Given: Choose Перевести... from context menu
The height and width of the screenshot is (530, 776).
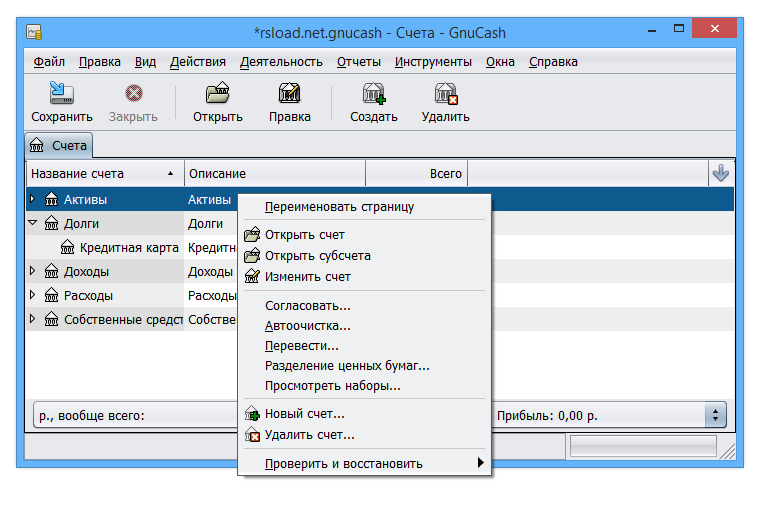Looking at the screenshot, I should pyautogui.click(x=364, y=346).
